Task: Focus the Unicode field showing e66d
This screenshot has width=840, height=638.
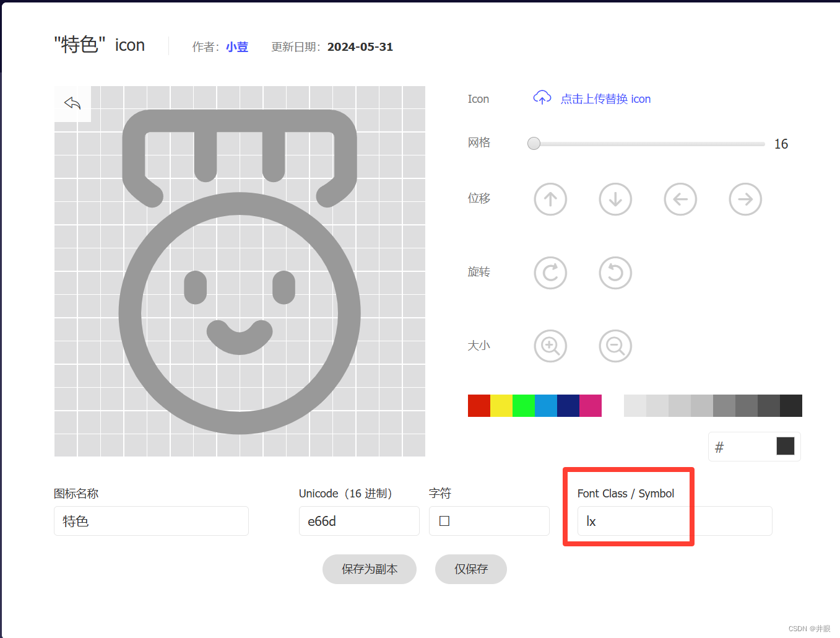Action: 359,521
